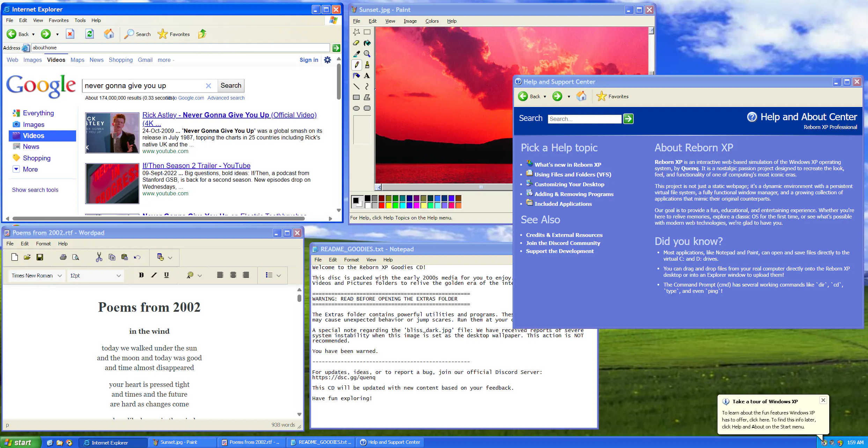Click 'What's new in Reborn XP' help topic

568,165
